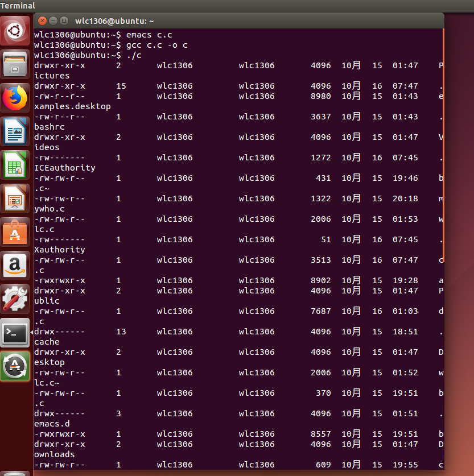Screen dimensions: 474x476
Task: Open the Ubuntu Software Center
Action: (15, 232)
